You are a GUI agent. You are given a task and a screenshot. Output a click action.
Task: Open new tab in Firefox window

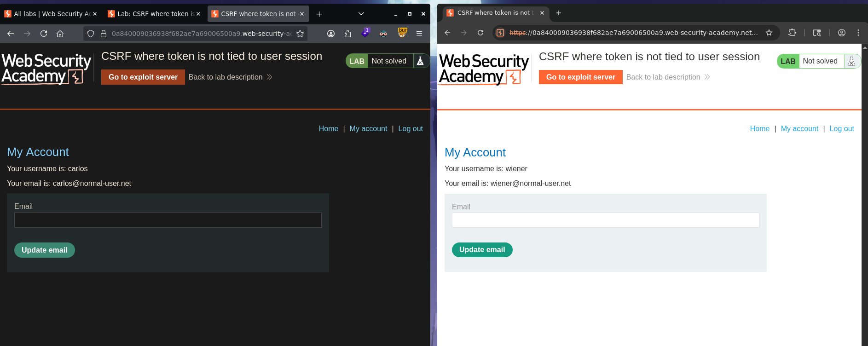tap(319, 14)
